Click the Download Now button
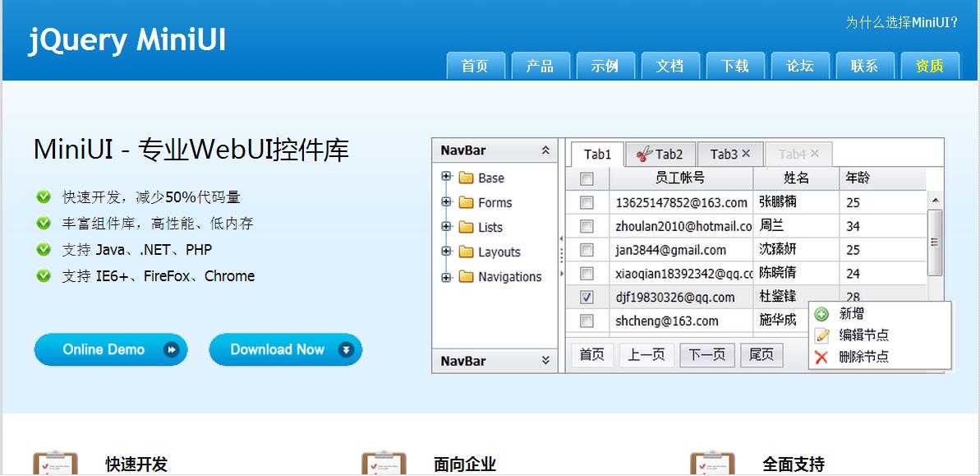Screen dimensions: 980x476 [286, 349]
